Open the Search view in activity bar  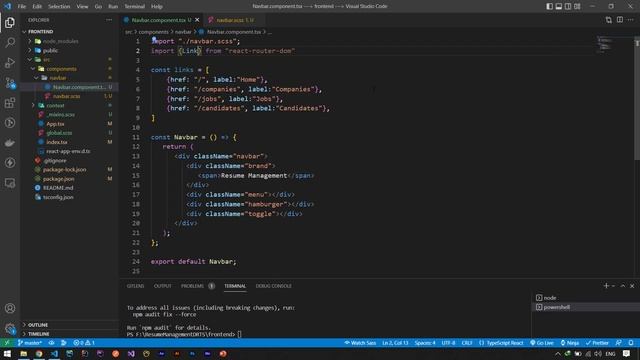10,42
